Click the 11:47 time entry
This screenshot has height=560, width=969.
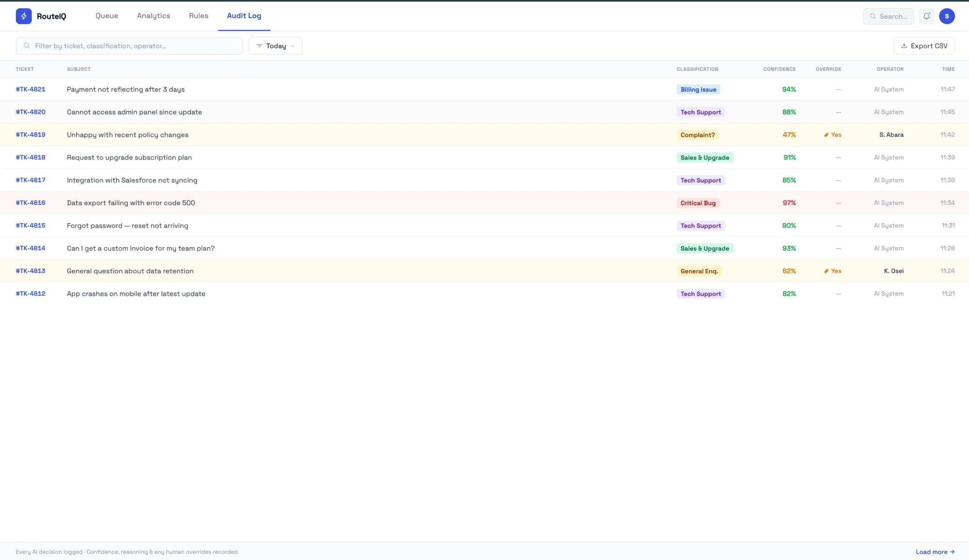(x=948, y=89)
